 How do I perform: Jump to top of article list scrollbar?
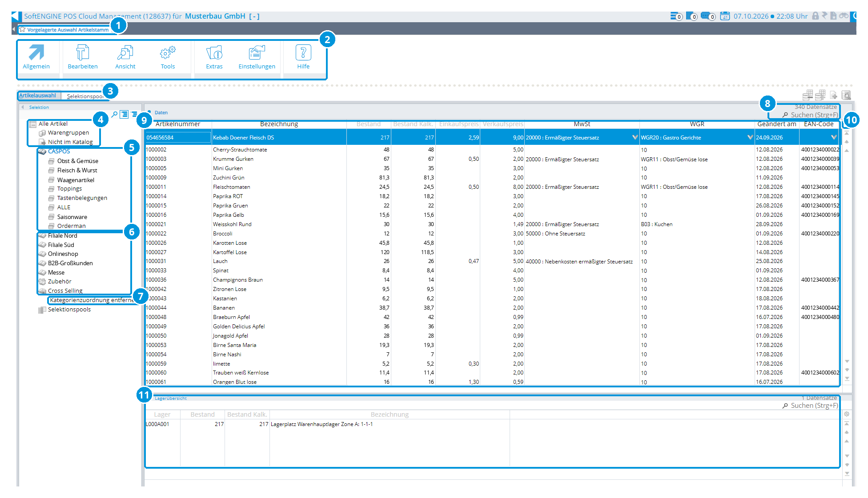tap(847, 133)
